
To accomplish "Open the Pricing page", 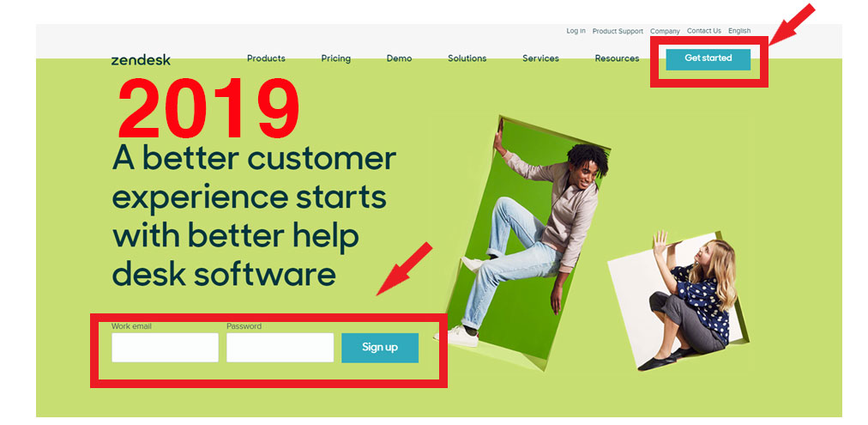I will pos(336,58).
